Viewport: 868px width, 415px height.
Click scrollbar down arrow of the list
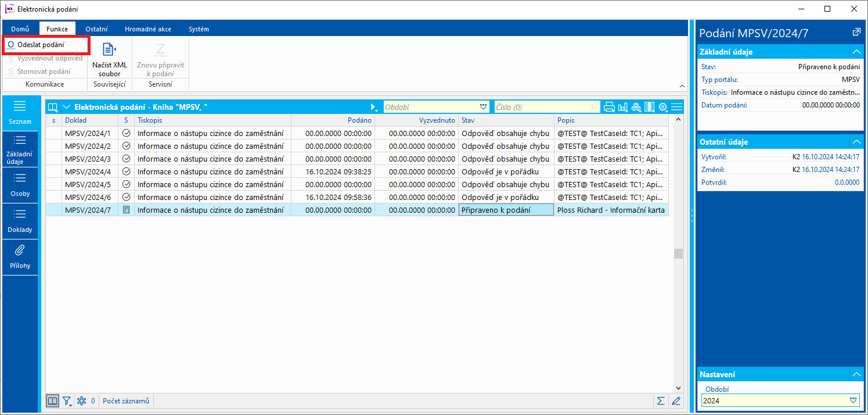(678, 388)
